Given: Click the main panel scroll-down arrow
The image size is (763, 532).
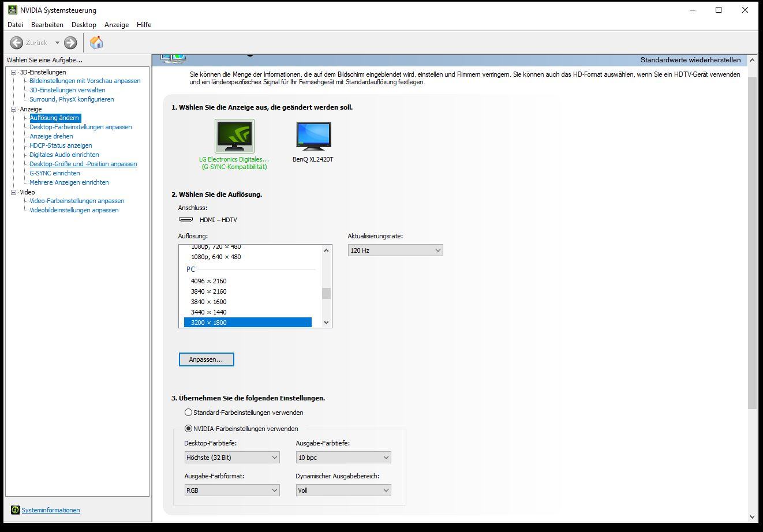Looking at the screenshot, I should (752, 516).
